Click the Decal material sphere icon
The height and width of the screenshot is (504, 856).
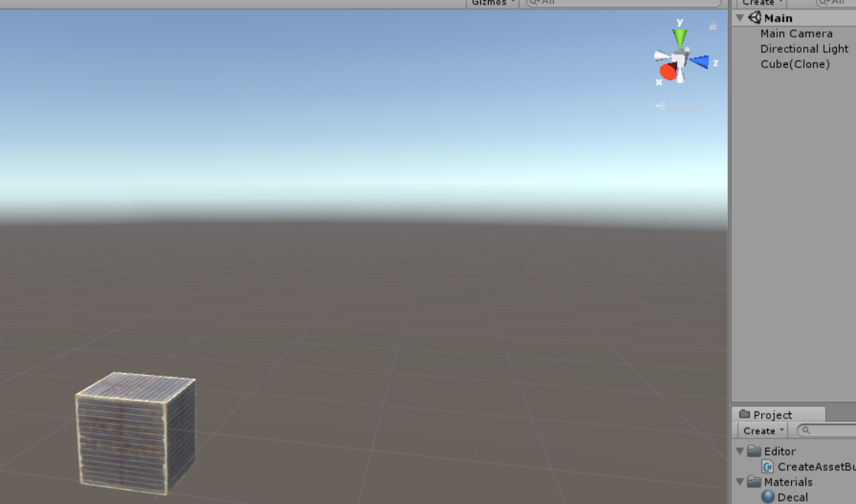point(768,497)
